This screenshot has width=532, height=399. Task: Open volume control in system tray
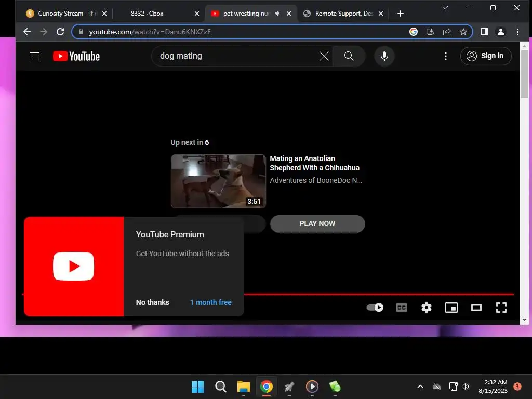click(x=465, y=387)
